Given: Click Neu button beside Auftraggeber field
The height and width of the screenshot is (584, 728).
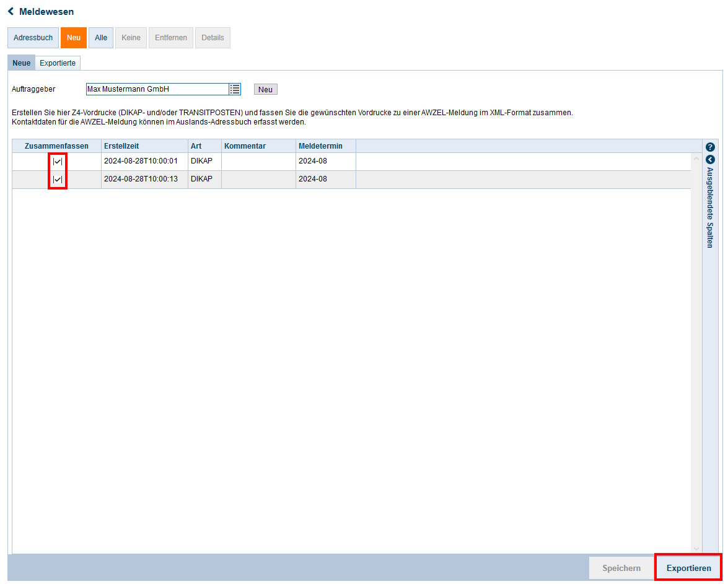Looking at the screenshot, I should pos(266,89).
